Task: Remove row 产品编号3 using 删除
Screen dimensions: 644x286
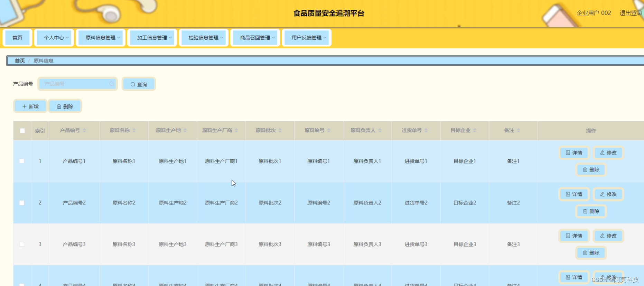Action: pos(591,253)
